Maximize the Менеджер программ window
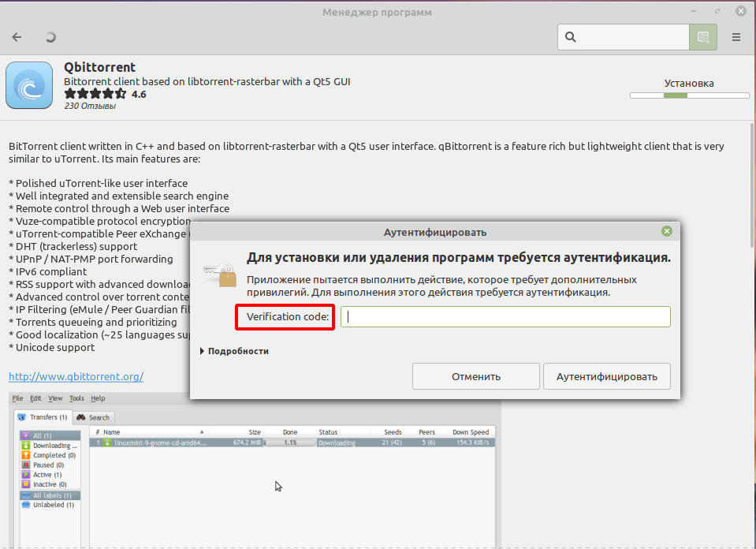Image resolution: width=756 pixels, height=549 pixels. [717, 11]
